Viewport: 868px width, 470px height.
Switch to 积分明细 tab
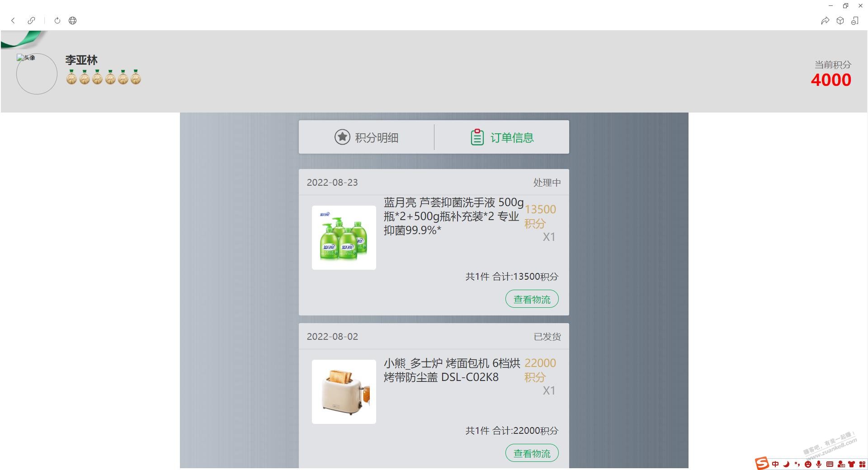click(366, 137)
